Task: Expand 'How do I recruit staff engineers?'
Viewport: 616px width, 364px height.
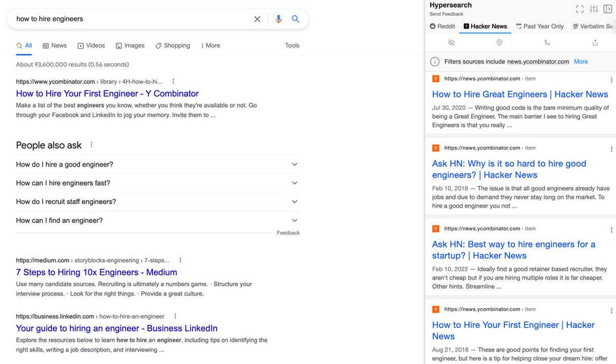Action: [x=158, y=201]
